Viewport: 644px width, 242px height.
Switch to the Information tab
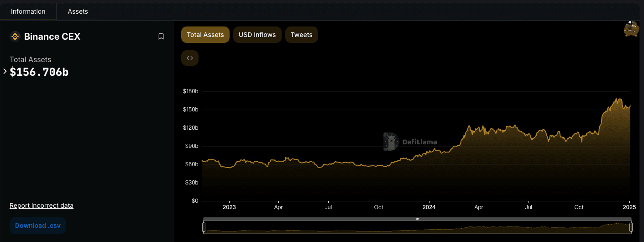(28, 11)
